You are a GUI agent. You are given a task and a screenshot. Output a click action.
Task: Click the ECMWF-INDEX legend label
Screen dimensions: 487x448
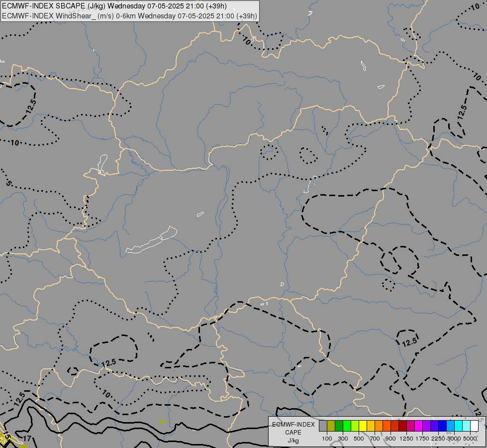tap(293, 425)
